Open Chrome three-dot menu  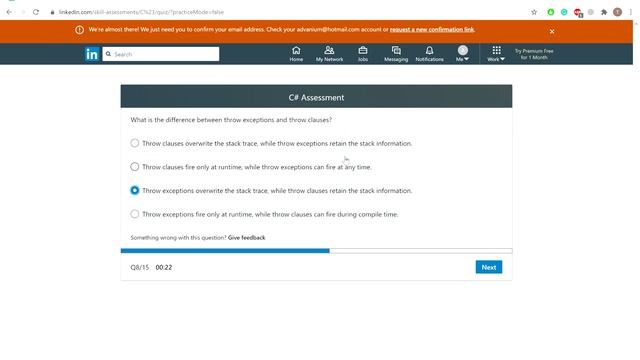(x=631, y=12)
